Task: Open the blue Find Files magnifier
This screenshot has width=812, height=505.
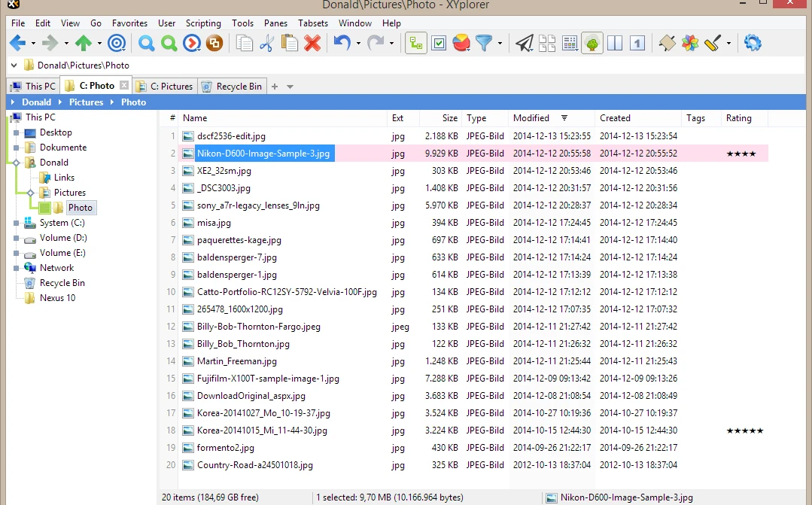Action: 146,43
